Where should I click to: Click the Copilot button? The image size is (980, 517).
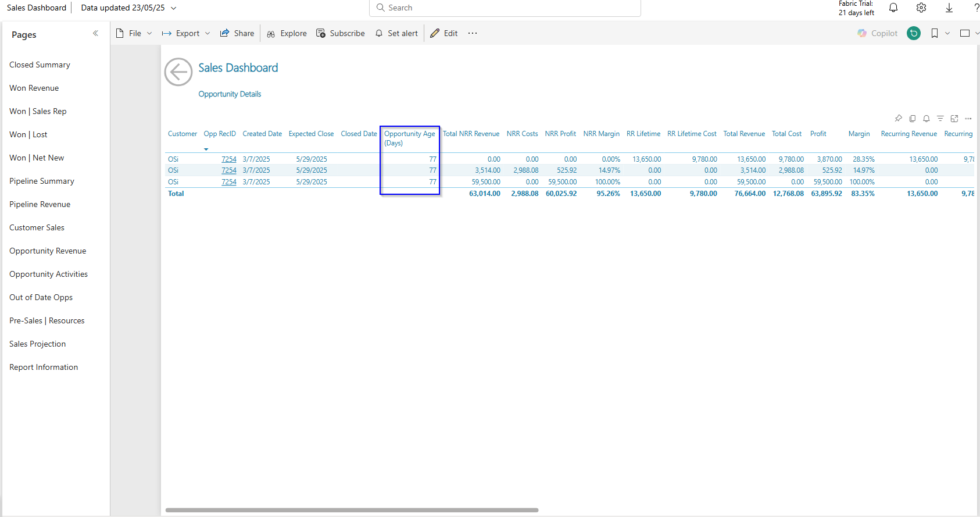[878, 33]
